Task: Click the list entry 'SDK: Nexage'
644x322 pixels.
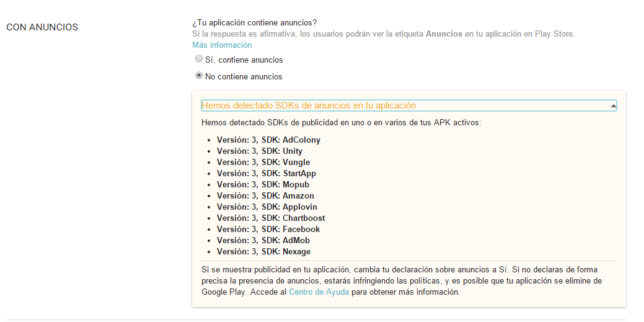Action: click(263, 251)
